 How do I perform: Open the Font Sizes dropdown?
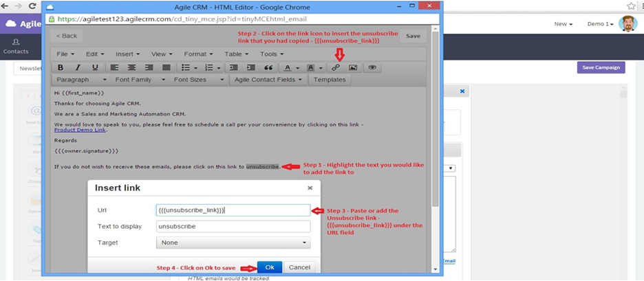[199, 80]
